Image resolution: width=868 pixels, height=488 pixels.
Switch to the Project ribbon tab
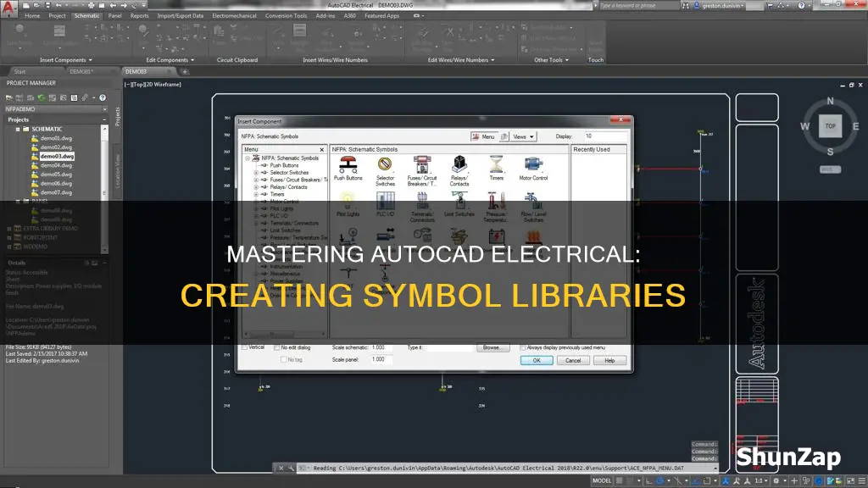[57, 16]
